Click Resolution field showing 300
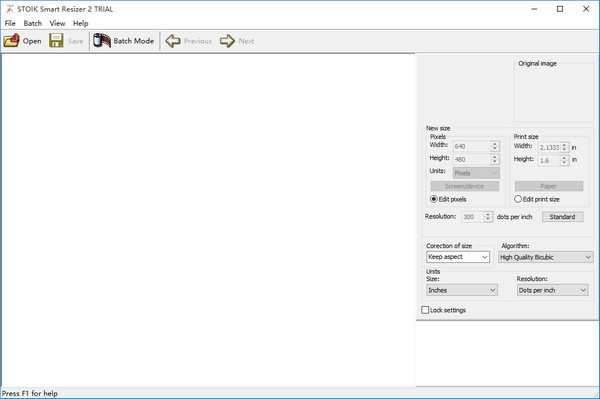 click(472, 217)
